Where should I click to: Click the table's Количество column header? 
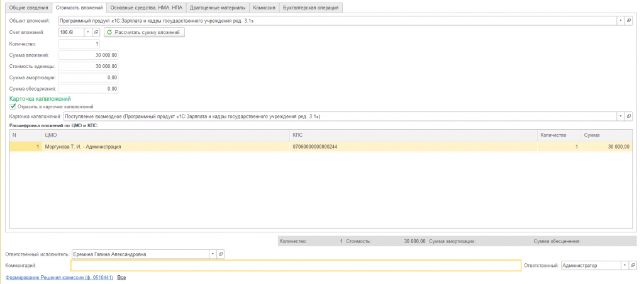[558, 135]
